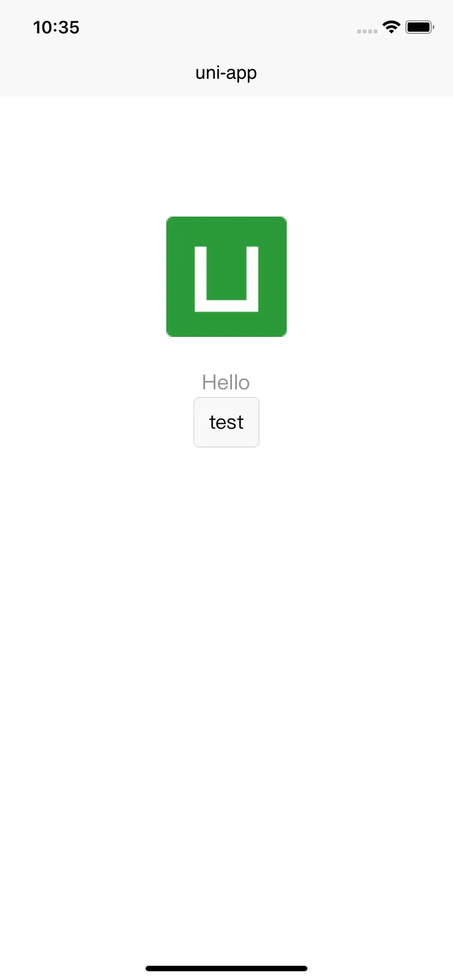Click the white U letter inside the logo

point(226,279)
